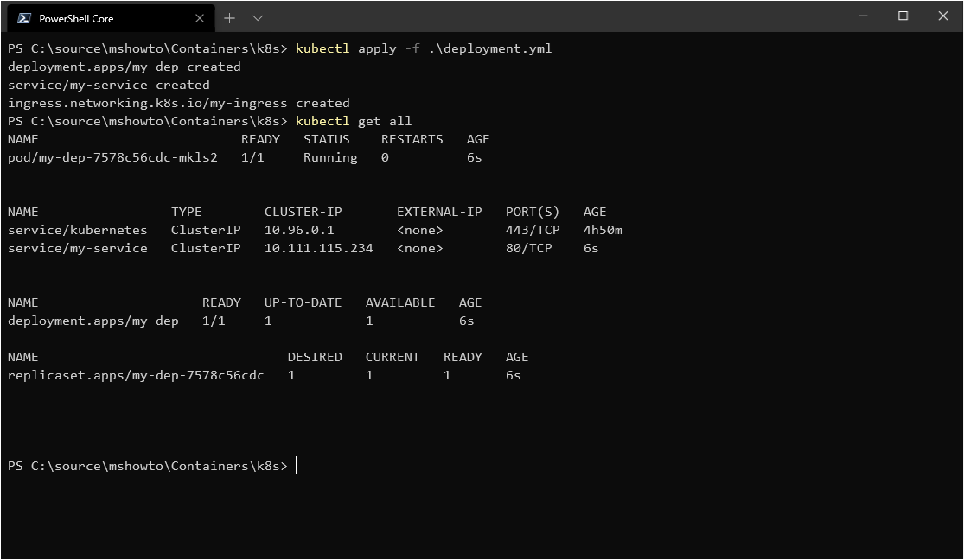
Task: Click the cluster IP 10.111.115.234
Action: [x=318, y=248]
